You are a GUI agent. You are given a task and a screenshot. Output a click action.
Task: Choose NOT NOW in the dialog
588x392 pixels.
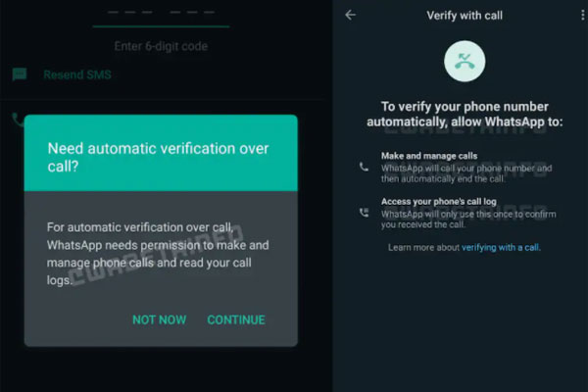tap(160, 319)
